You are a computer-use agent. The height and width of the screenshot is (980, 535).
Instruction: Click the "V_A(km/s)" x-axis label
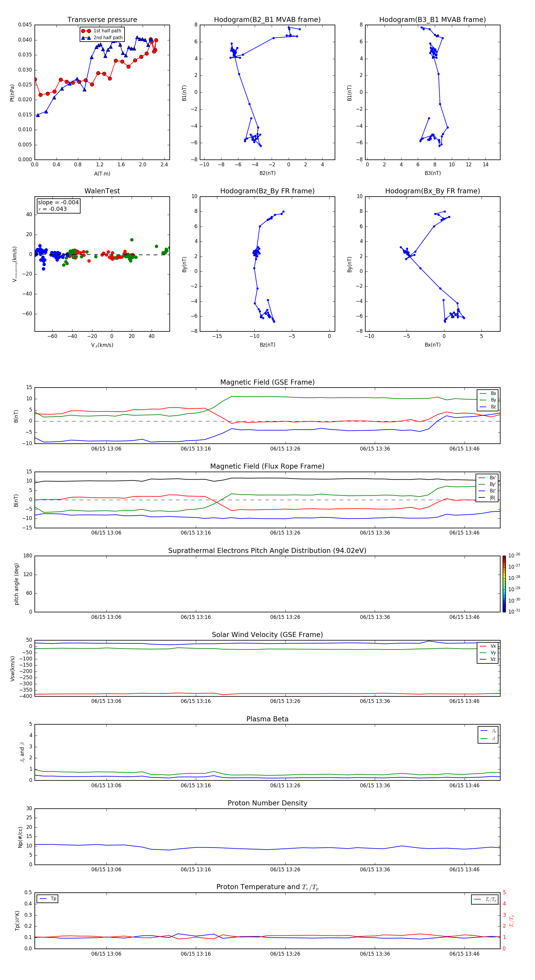click(102, 345)
